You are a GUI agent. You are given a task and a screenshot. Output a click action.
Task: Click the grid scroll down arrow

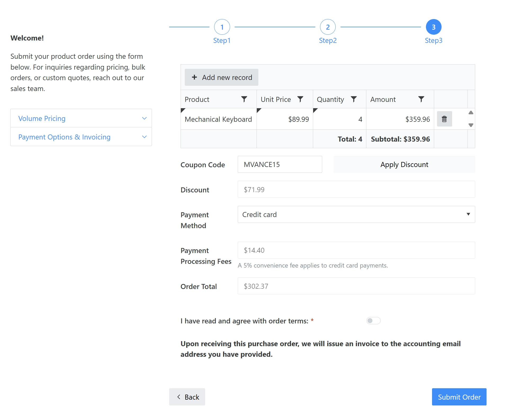pyautogui.click(x=471, y=125)
